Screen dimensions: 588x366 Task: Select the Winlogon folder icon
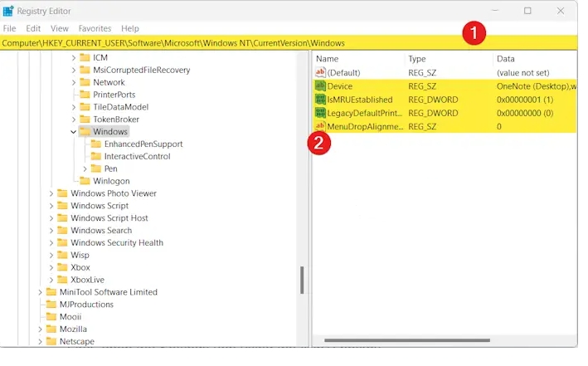85,181
